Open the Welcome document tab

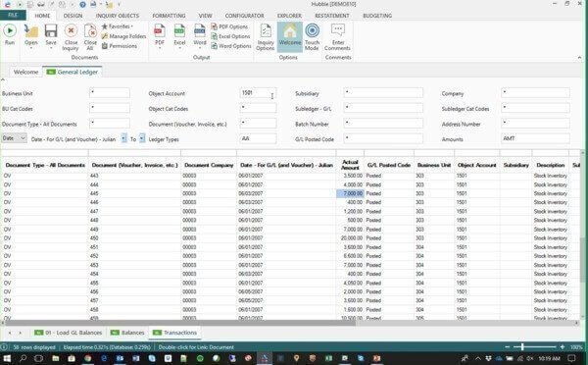coord(25,72)
